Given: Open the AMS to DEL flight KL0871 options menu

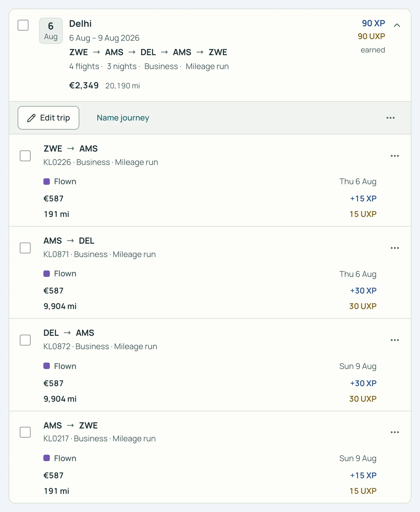Looking at the screenshot, I should click(x=395, y=248).
